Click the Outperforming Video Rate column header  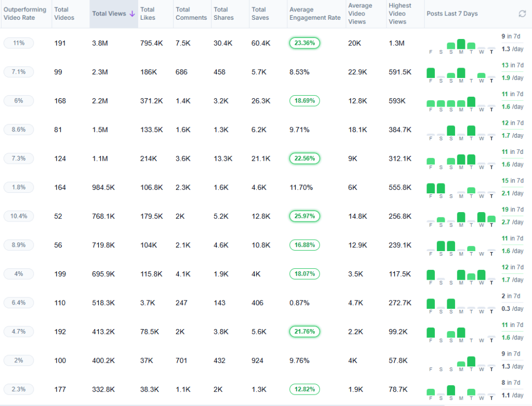pos(25,14)
